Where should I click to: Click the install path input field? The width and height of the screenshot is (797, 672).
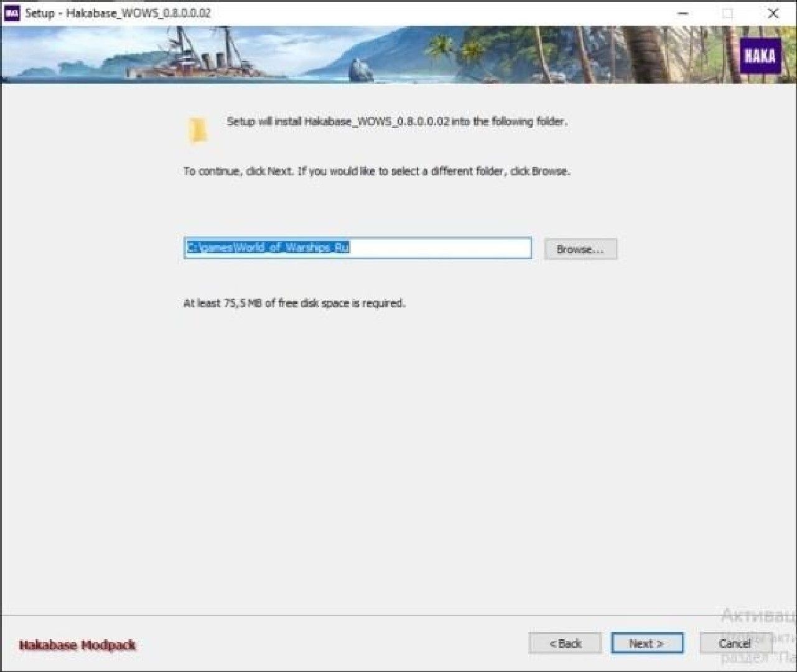[358, 248]
